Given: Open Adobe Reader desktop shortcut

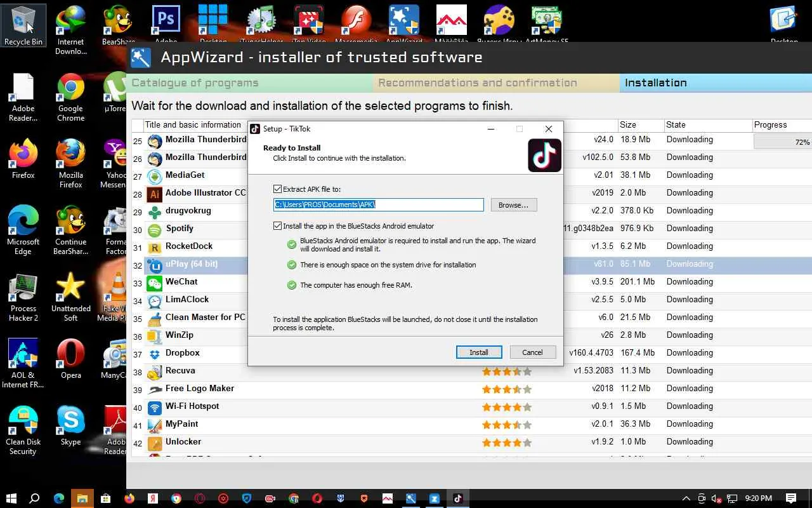Looking at the screenshot, I should coord(23,97).
